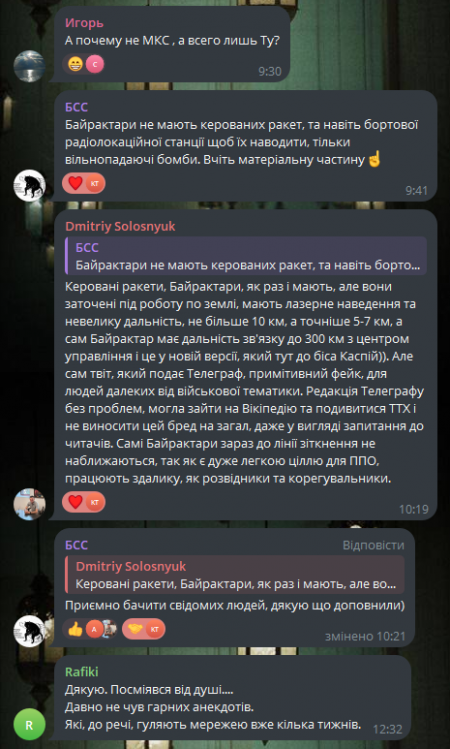Toggle the grinning emoji reaction on Игорь's message
The height and width of the screenshot is (749, 450).
84,64
